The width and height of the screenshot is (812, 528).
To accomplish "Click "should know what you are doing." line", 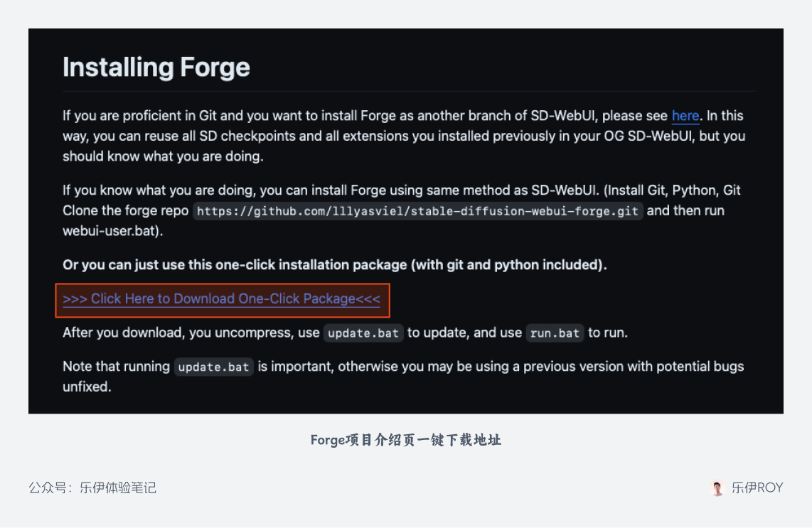I will pos(163,156).
